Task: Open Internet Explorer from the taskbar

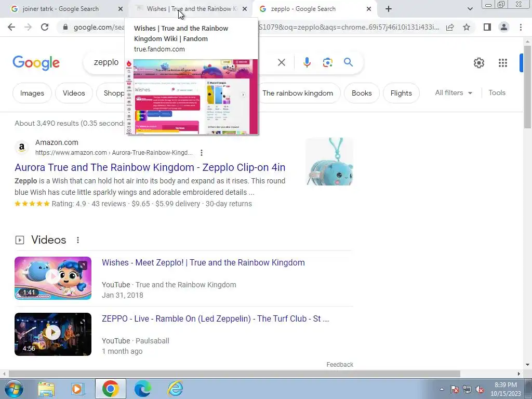Action: [175, 389]
